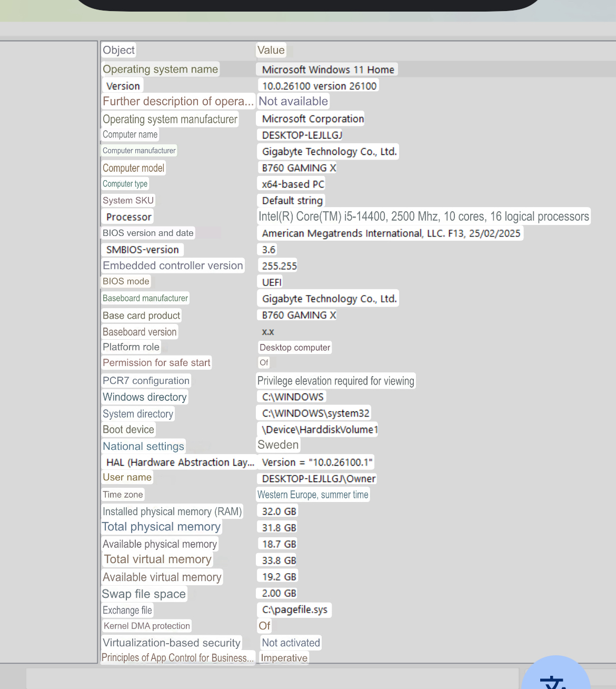
Task: Select the 255.255 value
Action: click(279, 266)
